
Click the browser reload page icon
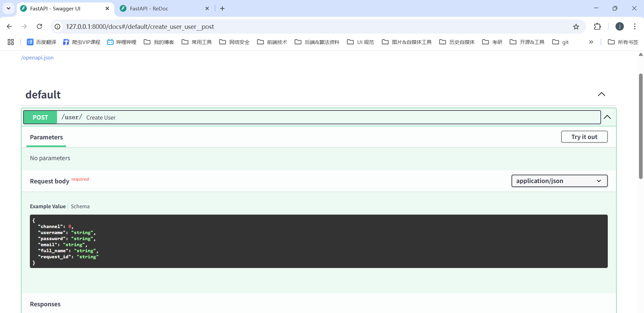40,27
